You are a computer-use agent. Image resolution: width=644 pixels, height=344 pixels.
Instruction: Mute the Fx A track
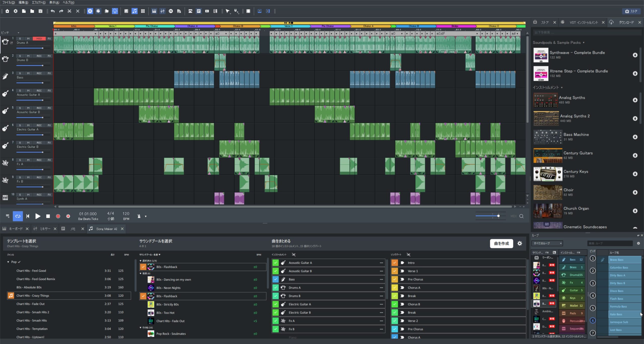pos(28,160)
